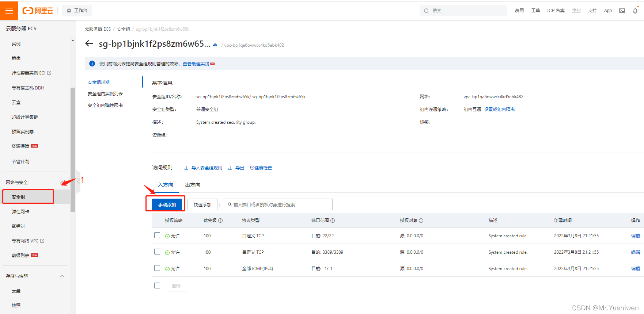Click the 设置成组内隔离 link

tap(499, 110)
